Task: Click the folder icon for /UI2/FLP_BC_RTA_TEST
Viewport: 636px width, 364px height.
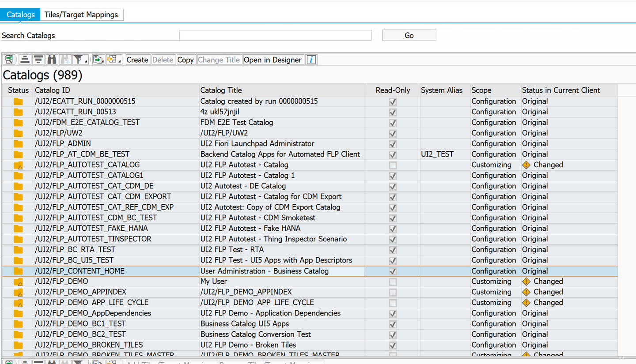Action: click(x=18, y=250)
